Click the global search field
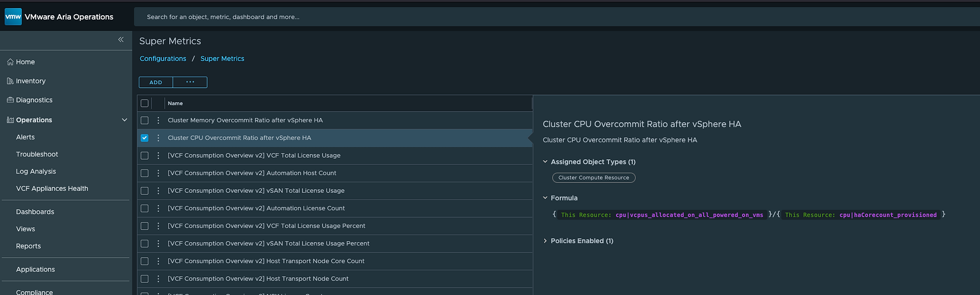This screenshot has width=980, height=295. [x=556, y=17]
